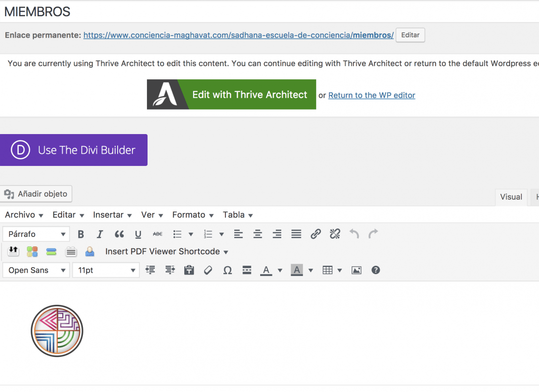Screen dimensions: 539x392
Task: Open the permalink URL for miembros
Action: click(x=239, y=35)
